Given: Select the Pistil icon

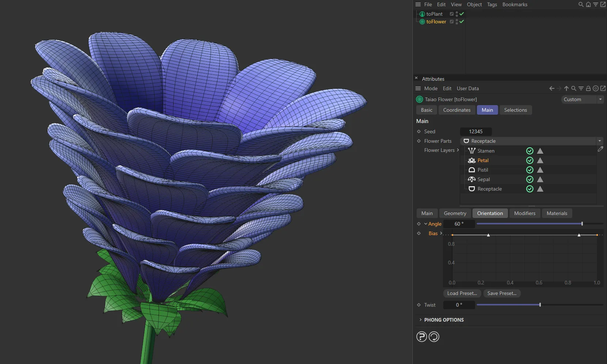Looking at the screenshot, I should [x=471, y=170].
